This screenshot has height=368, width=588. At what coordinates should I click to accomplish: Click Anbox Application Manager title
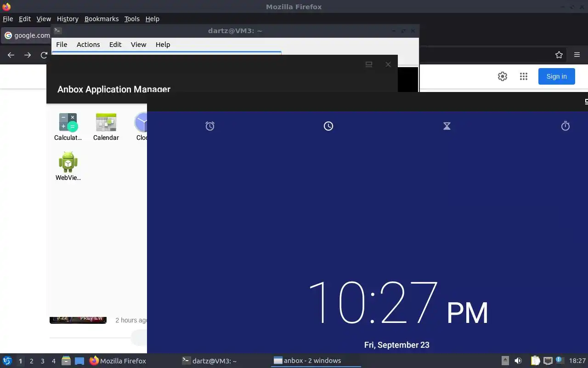[114, 89]
